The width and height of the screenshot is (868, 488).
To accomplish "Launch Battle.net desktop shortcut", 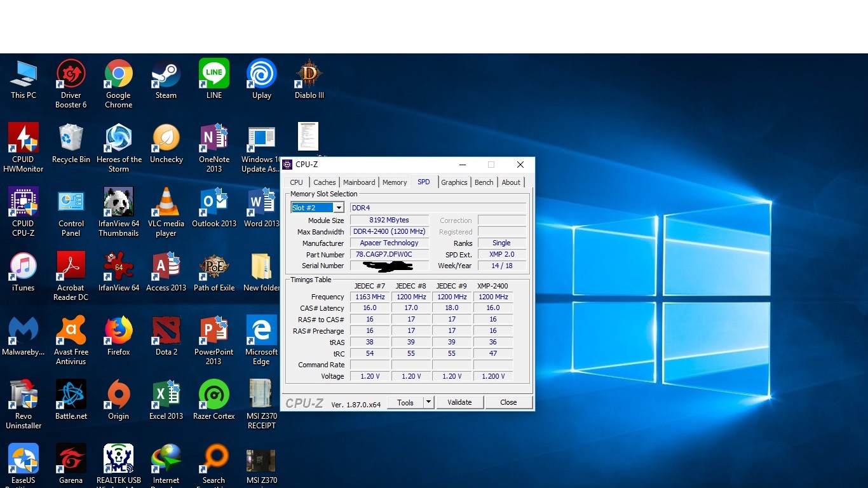I will [71, 400].
